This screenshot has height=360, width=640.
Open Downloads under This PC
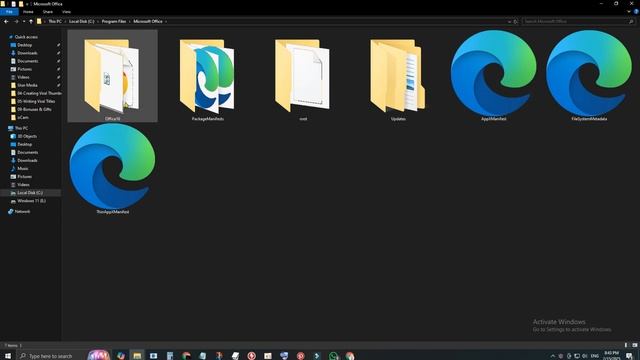27,160
